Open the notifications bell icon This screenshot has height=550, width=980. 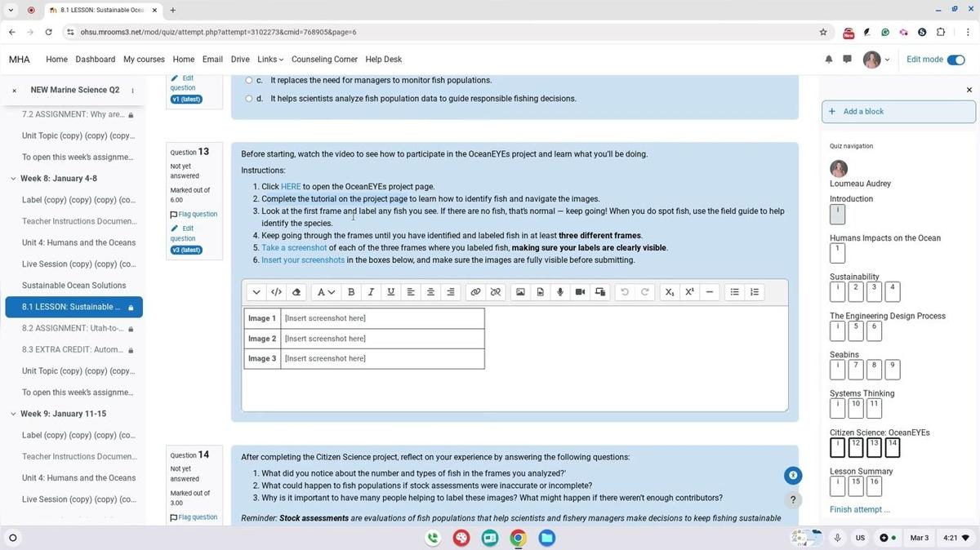pos(829,60)
